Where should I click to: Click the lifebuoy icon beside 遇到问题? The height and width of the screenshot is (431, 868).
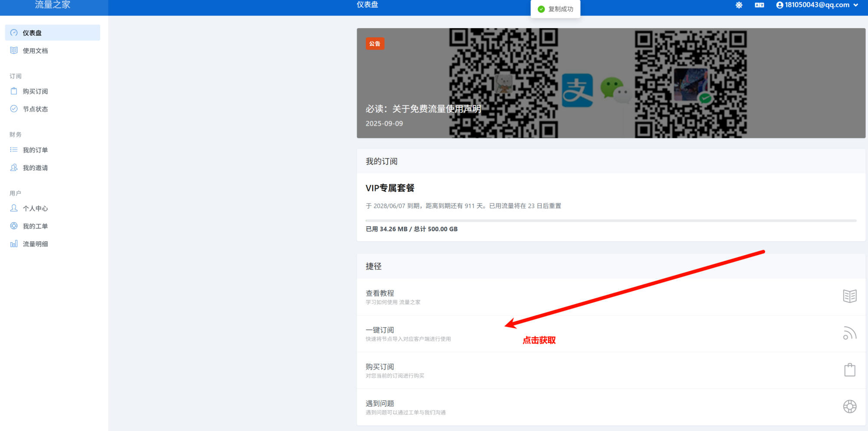[x=849, y=407]
